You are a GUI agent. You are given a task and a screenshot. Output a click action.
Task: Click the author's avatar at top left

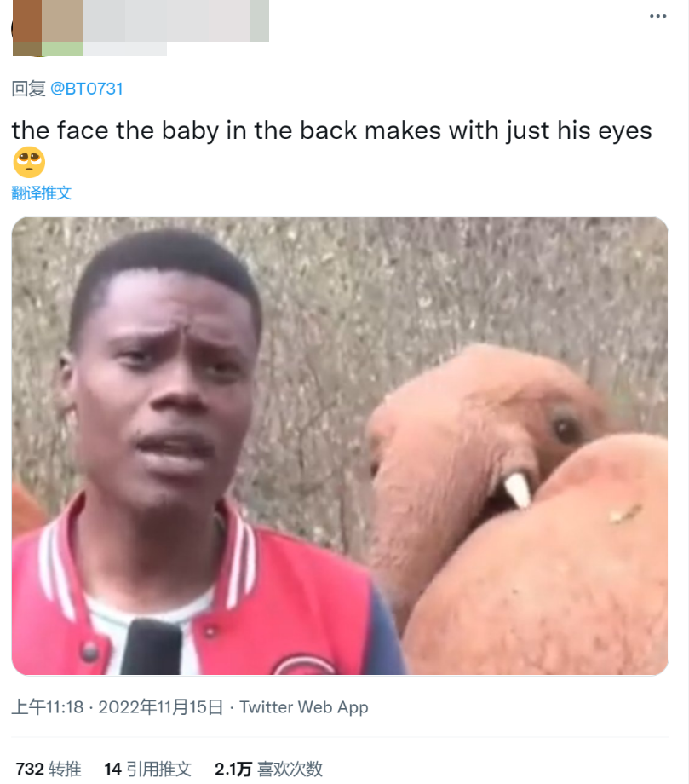pyautogui.click(x=26, y=28)
